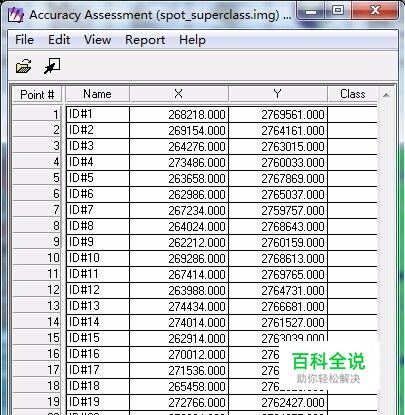Viewport: 405px width, 415px height.
Task: Click the ID#19 name cell
Action: [x=98, y=402]
